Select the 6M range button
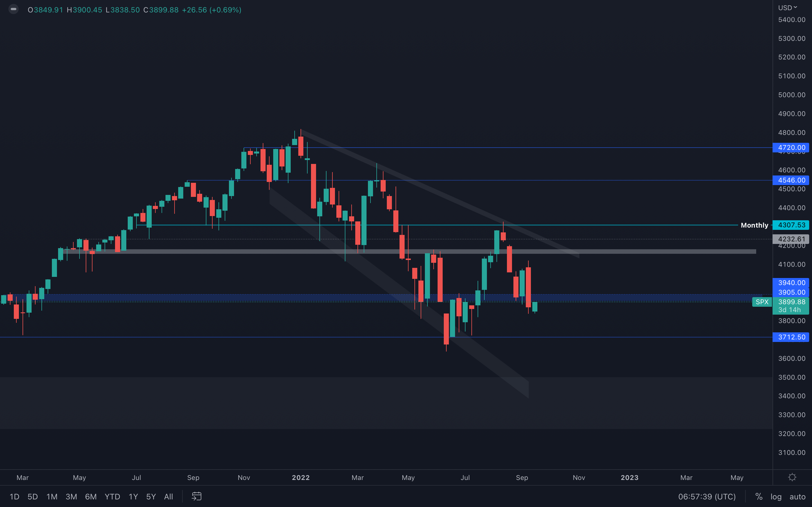Viewport: 812px width, 507px height. click(91, 497)
